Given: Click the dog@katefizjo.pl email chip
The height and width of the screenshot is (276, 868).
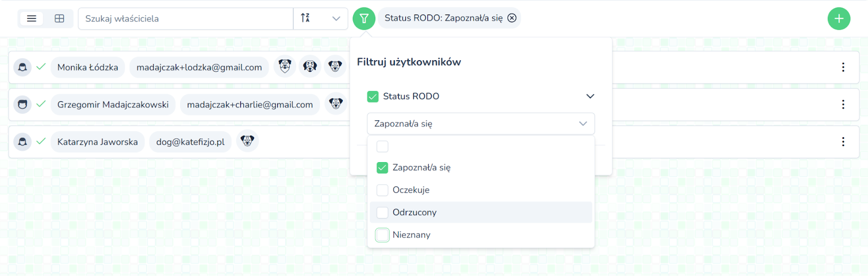Looking at the screenshot, I should 190,142.
